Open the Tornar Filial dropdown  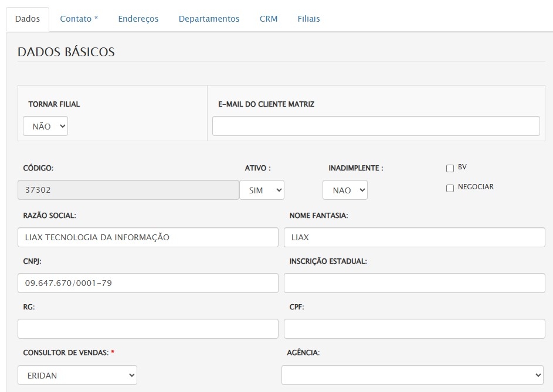tap(46, 127)
